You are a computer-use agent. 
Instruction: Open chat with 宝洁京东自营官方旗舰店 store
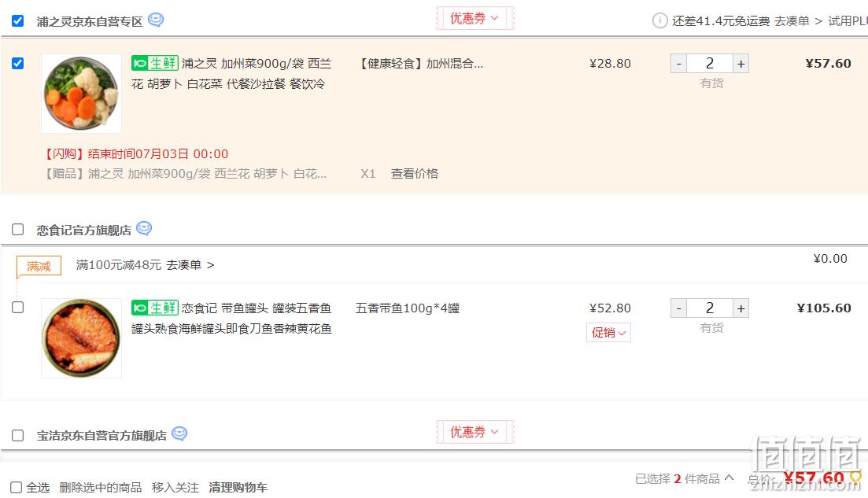pyautogui.click(x=179, y=433)
